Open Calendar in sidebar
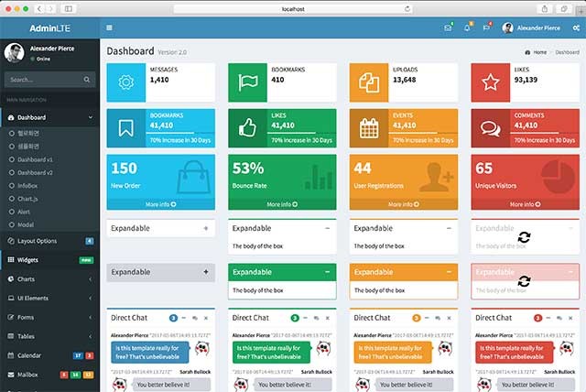 50,355
